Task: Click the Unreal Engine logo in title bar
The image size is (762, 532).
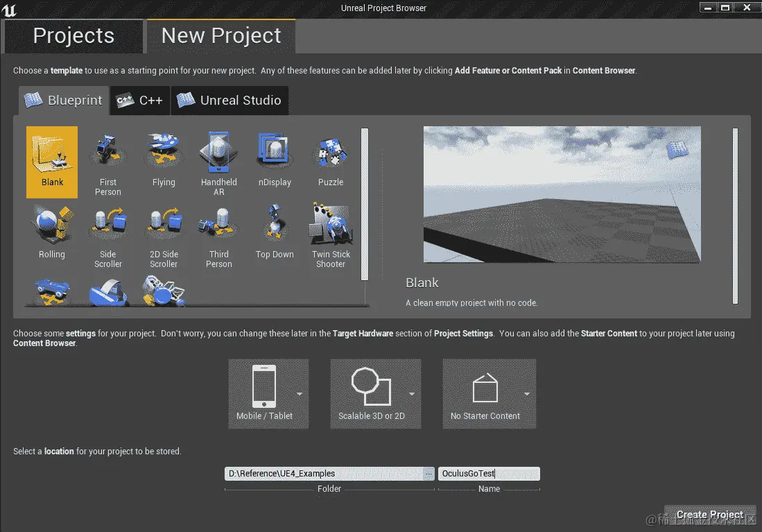Action: coord(9,9)
